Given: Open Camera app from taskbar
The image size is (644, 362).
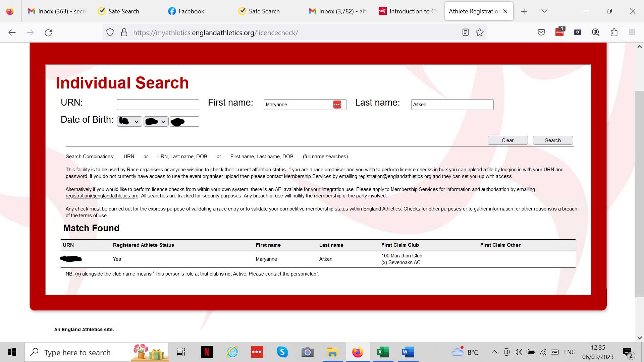Looking at the screenshot, I should click(308, 352).
